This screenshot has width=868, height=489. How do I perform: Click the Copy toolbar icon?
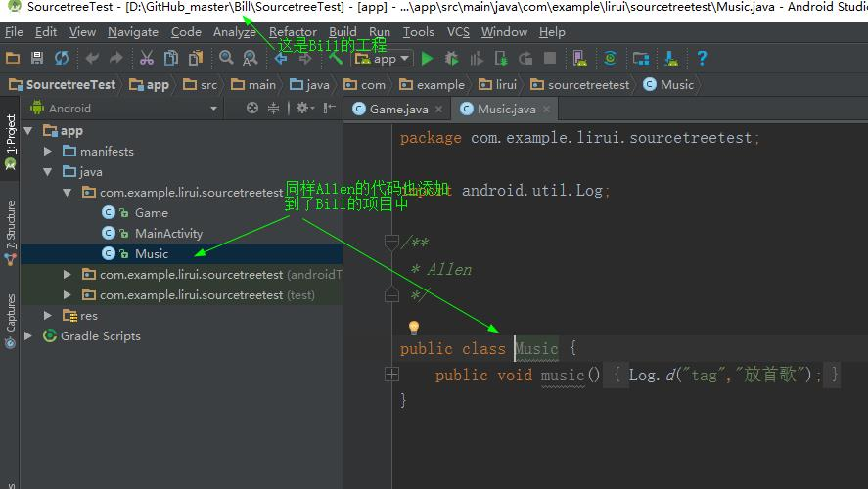[171, 58]
